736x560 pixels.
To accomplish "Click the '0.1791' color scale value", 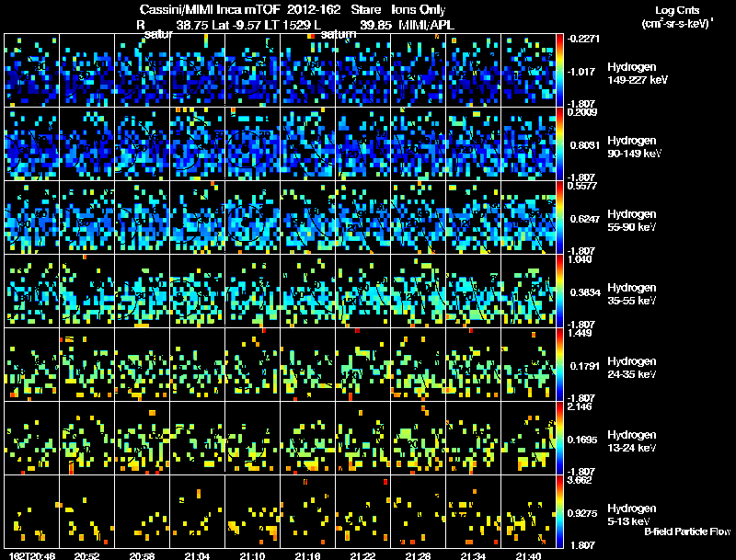I will click(584, 366).
